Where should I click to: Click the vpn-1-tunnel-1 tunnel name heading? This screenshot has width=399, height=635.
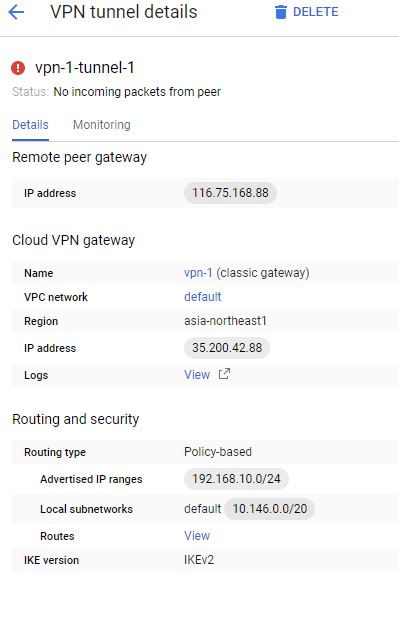pos(85,67)
